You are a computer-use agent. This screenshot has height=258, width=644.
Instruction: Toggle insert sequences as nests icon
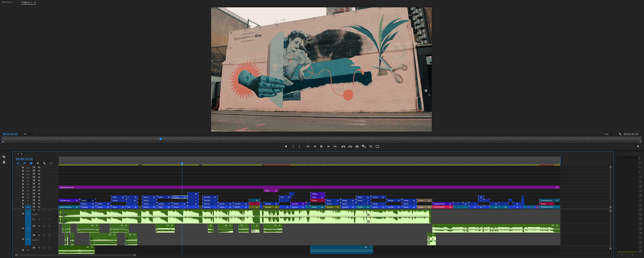[x=18, y=163]
